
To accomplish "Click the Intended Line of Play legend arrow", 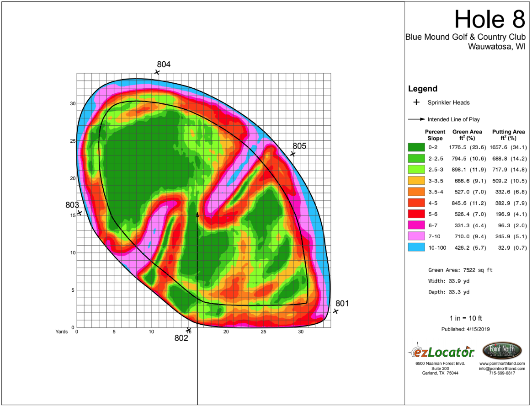I will (x=417, y=119).
